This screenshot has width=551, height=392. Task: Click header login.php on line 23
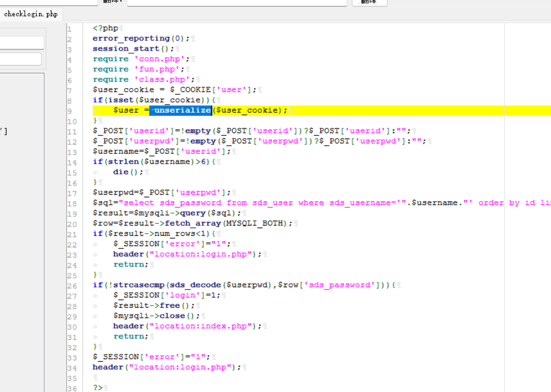click(x=187, y=254)
